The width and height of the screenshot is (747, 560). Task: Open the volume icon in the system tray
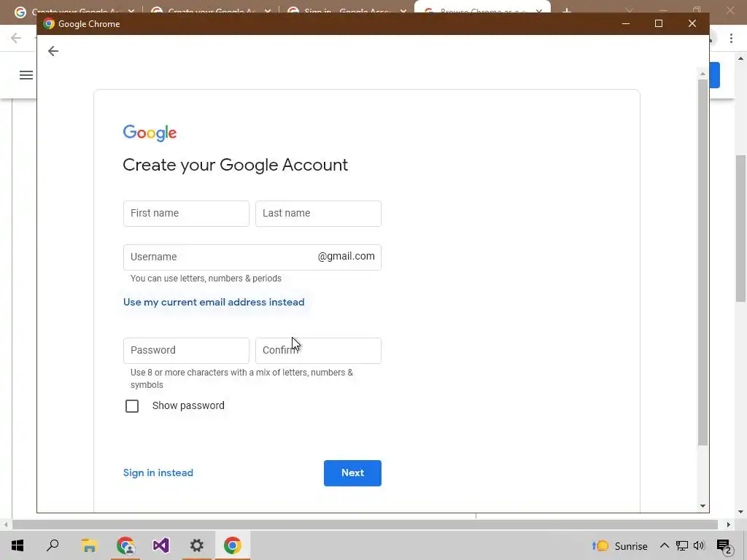click(x=699, y=545)
